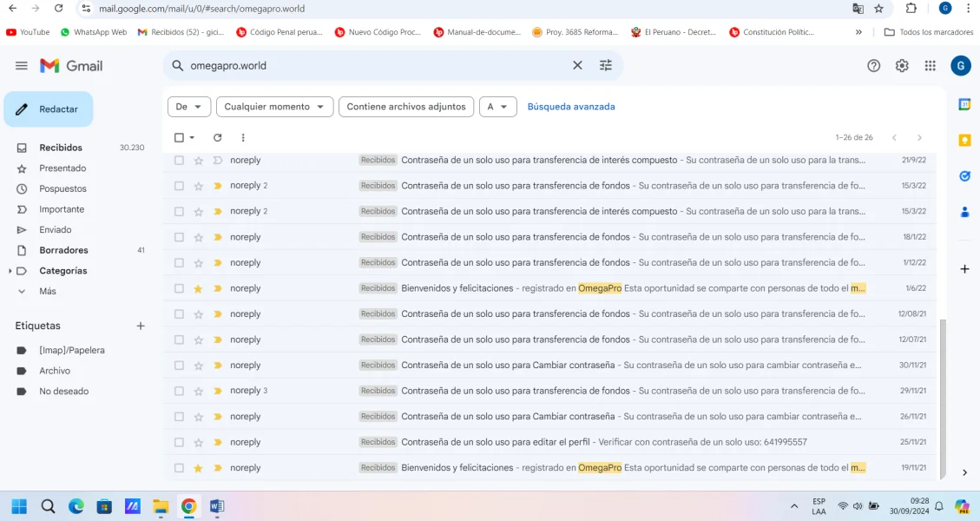
Task: Open the select dropdown arrow beside the checkbox
Action: coord(192,137)
